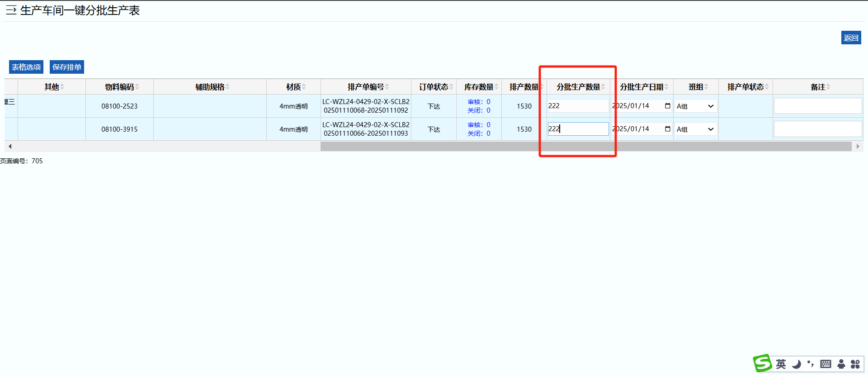Sort by 排产单编号 column header
868x375 pixels.
coord(366,87)
